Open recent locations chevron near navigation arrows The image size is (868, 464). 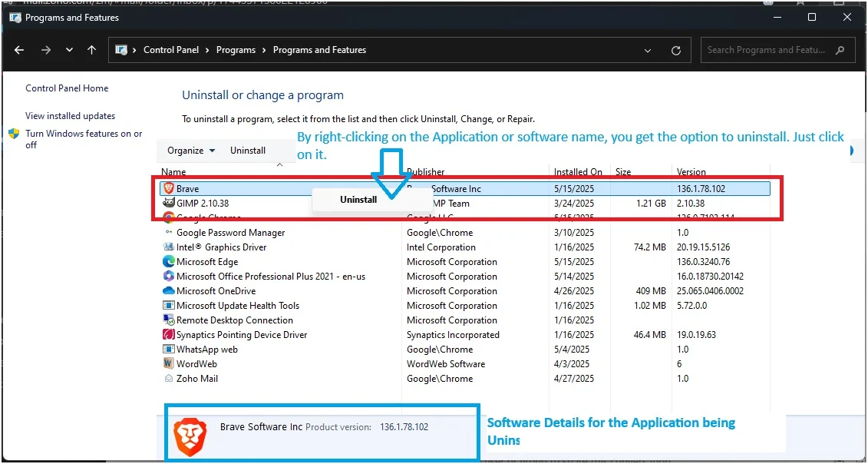click(x=69, y=50)
